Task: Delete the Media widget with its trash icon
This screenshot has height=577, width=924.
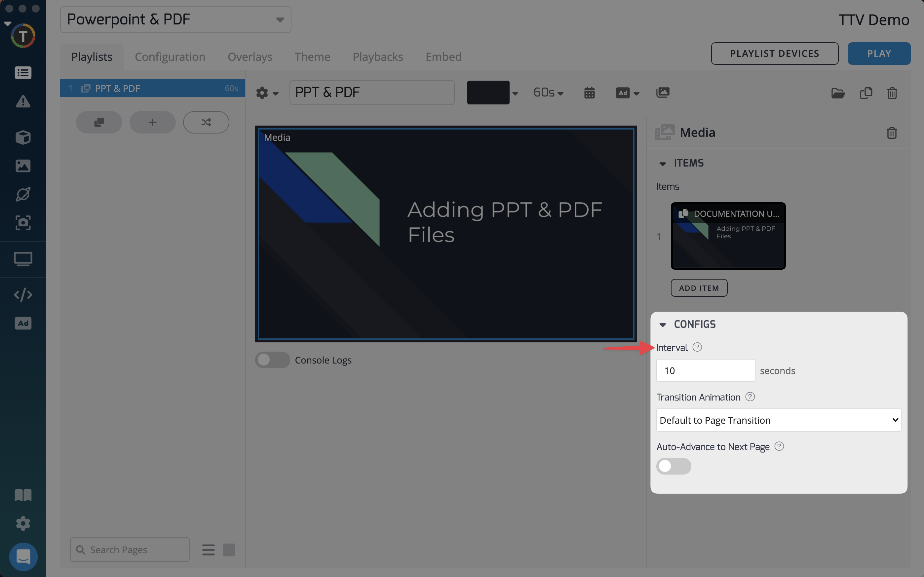Action: [892, 133]
